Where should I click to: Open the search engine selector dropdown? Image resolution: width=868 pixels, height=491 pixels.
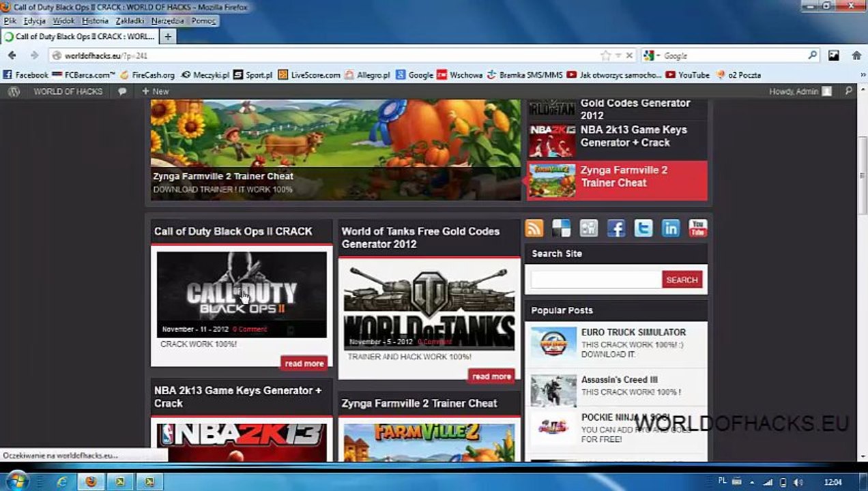(658, 55)
